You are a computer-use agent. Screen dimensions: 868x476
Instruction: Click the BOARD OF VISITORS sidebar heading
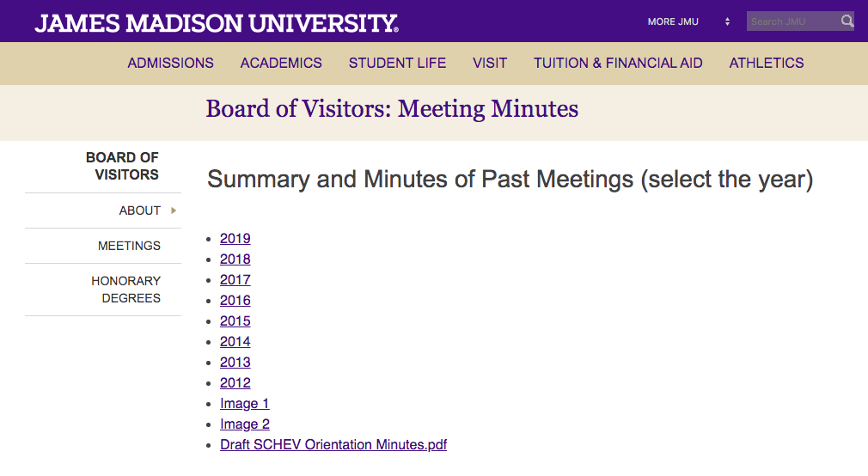click(122, 166)
